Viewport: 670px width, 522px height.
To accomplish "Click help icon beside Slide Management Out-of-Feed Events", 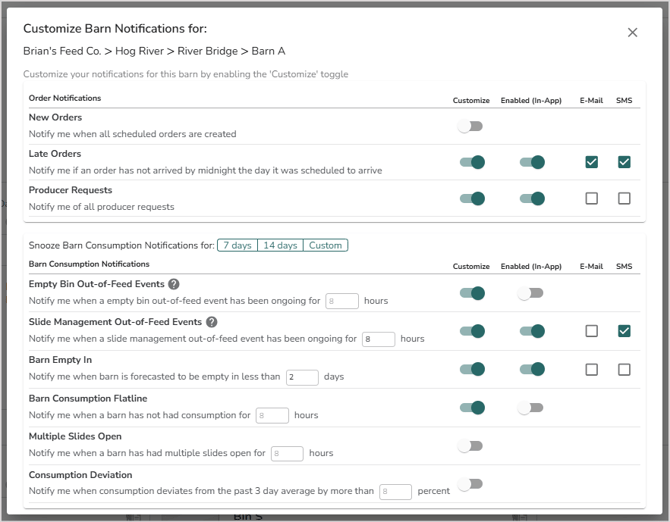I will coord(211,322).
